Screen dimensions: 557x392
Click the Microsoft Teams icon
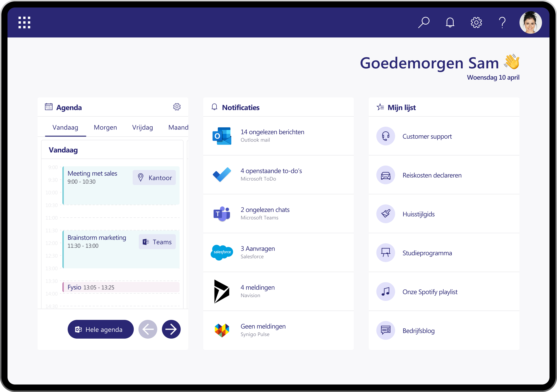coord(222,214)
